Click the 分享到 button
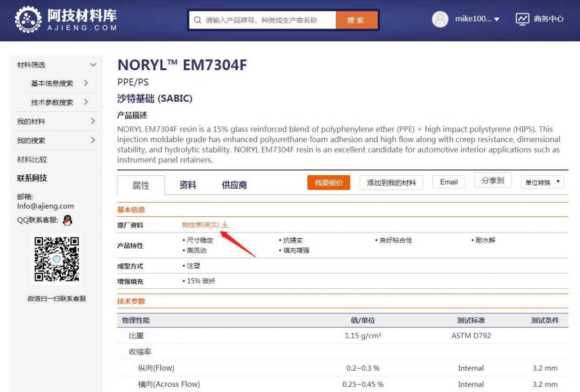The height and width of the screenshot is (392, 580). 493,180
